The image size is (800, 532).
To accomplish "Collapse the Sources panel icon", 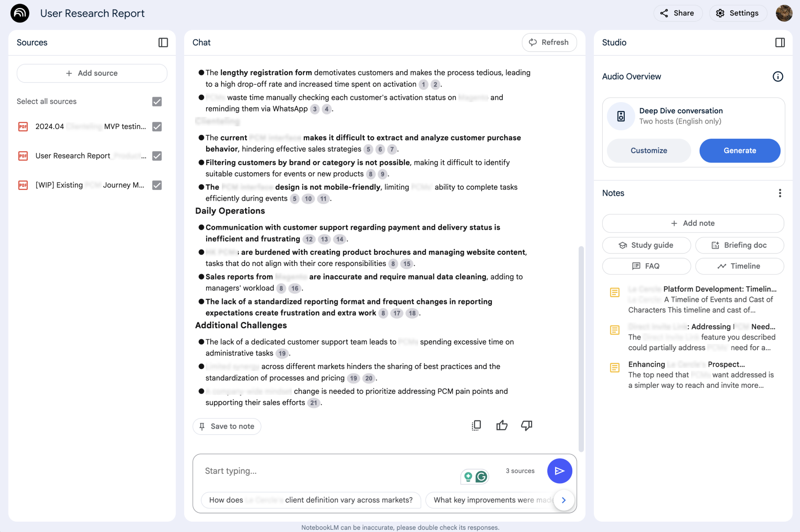I will click(x=163, y=43).
